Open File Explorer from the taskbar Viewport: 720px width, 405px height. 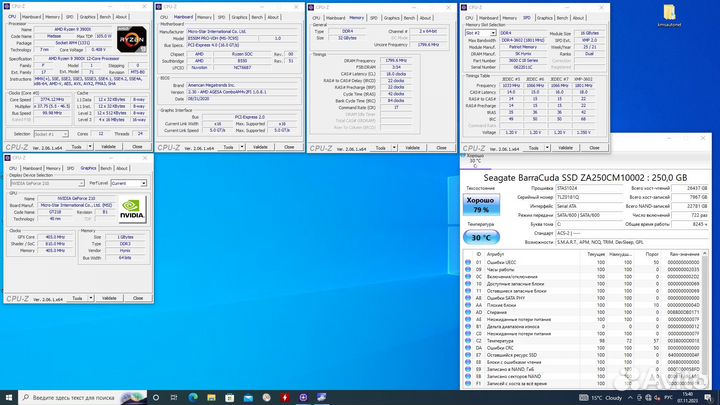pos(211,398)
